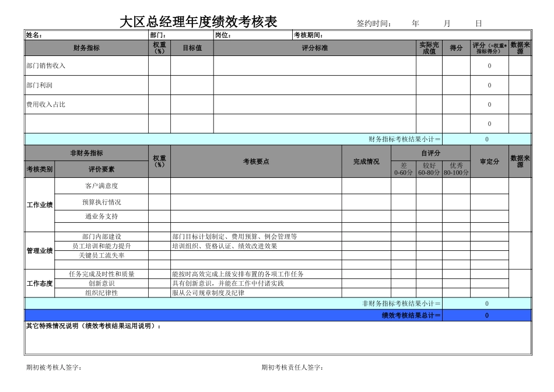Click the 期初考核责任人签字 label
The image size is (554, 392).
pos(292,367)
